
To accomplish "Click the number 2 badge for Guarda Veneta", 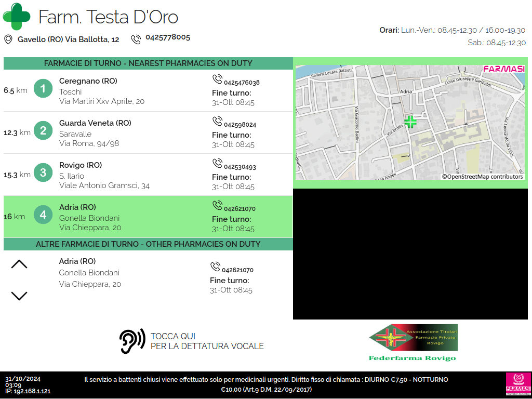I will point(43,131).
